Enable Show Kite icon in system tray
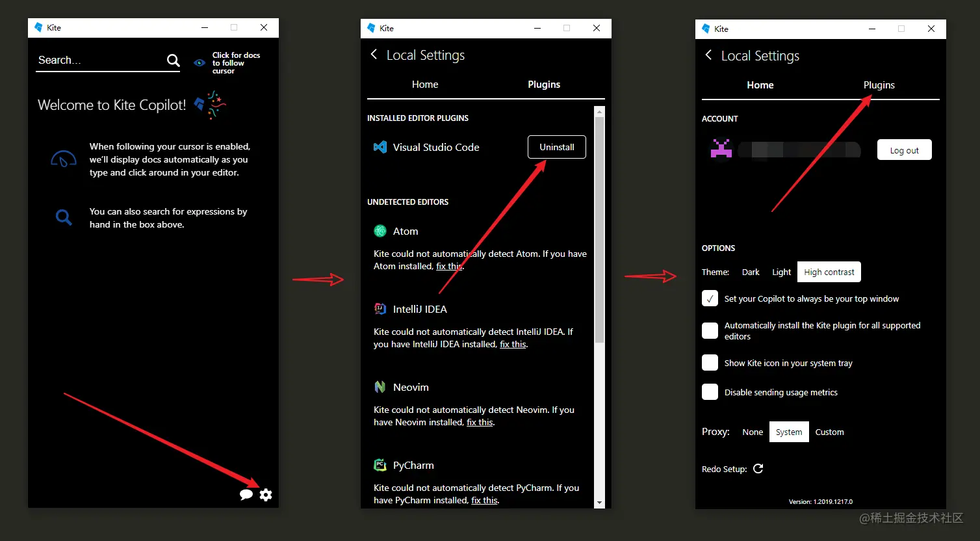This screenshot has width=980, height=541. [710, 363]
